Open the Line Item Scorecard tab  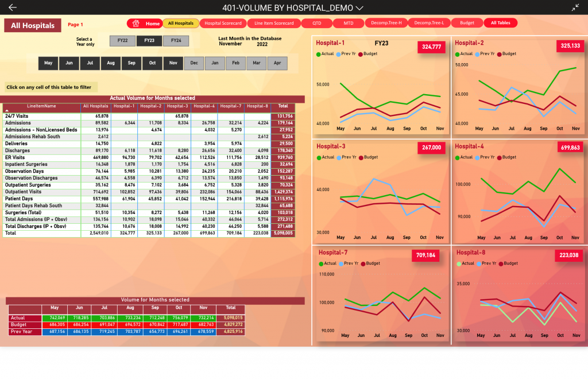[274, 23]
